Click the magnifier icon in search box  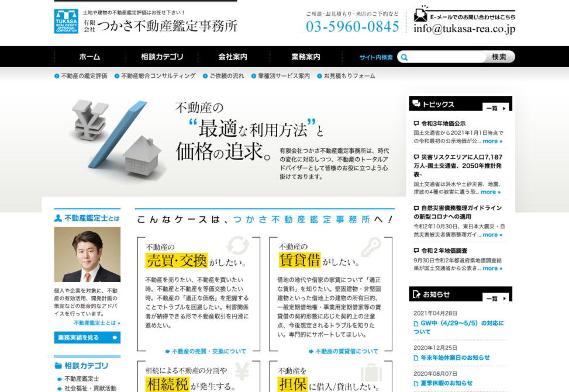click(404, 57)
